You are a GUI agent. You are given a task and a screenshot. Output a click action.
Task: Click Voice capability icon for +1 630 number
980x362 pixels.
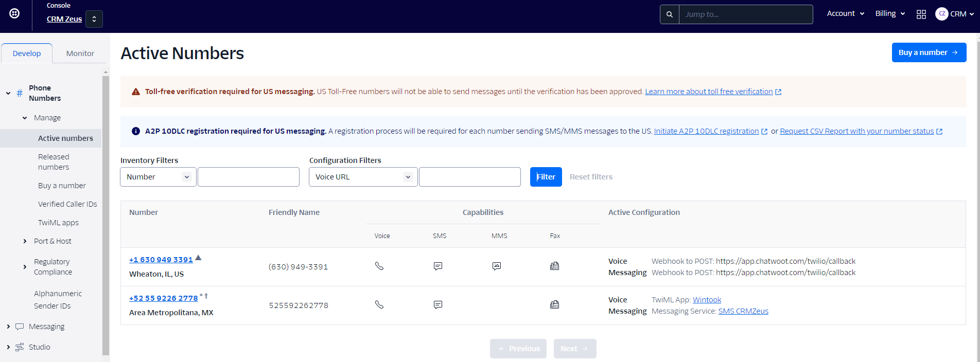coord(379,266)
